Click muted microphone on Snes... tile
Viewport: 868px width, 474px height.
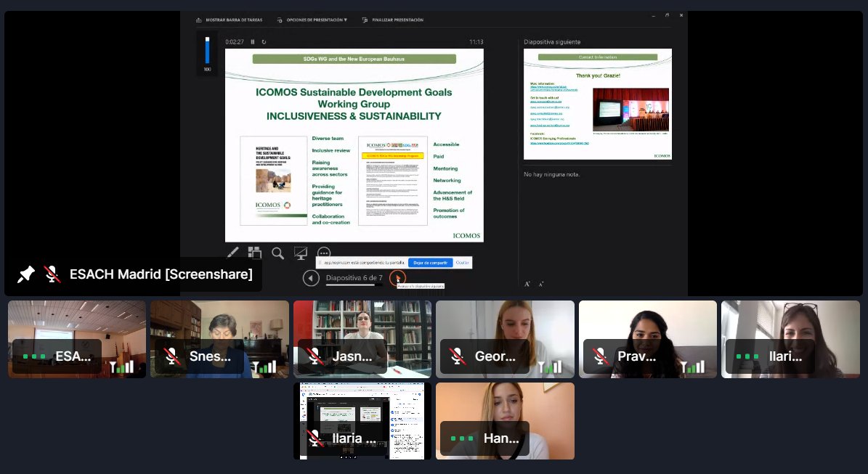173,356
